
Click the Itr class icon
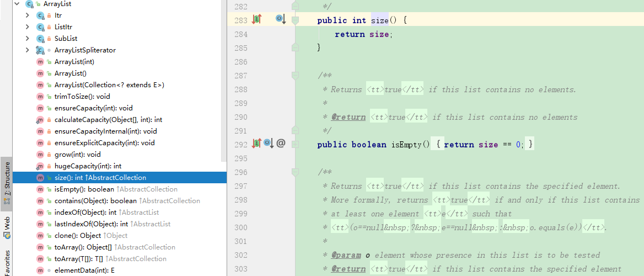click(x=40, y=15)
